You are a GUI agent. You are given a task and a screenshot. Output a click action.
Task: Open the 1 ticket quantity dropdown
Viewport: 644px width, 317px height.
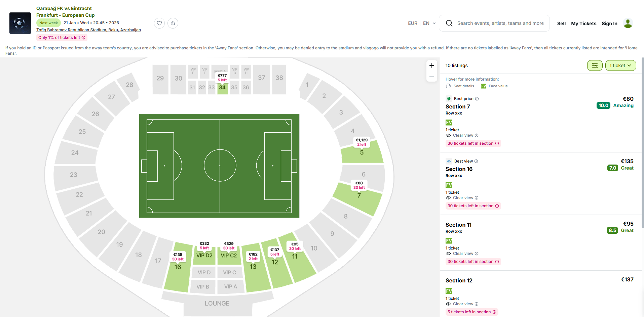pos(620,65)
